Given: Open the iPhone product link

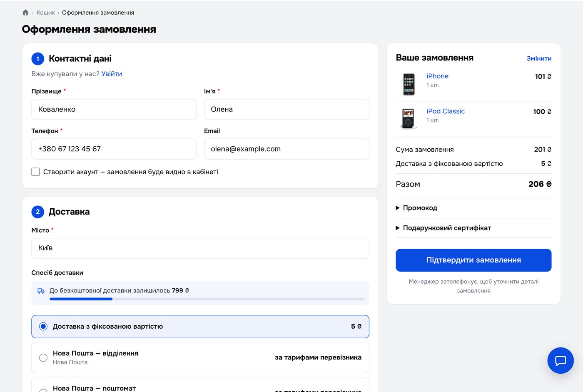Looking at the screenshot, I should click(437, 76).
